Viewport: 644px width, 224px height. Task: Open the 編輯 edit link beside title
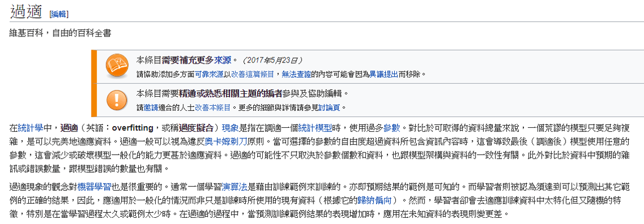point(59,14)
